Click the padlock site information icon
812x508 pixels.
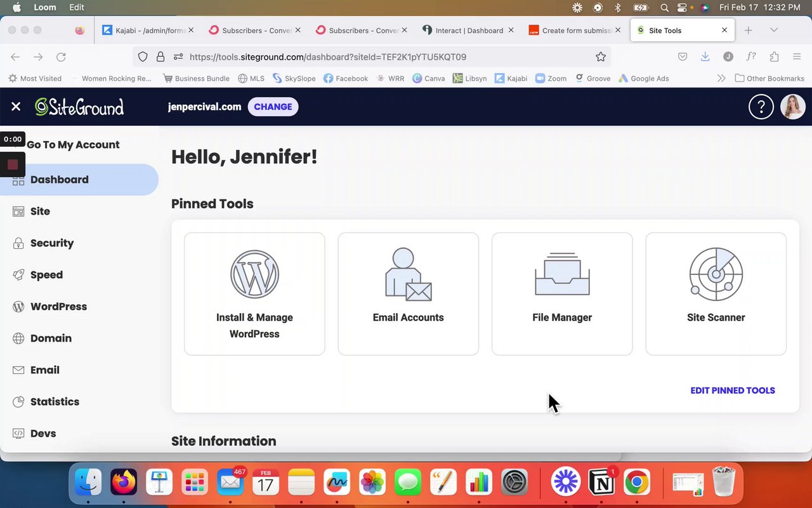(x=160, y=57)
